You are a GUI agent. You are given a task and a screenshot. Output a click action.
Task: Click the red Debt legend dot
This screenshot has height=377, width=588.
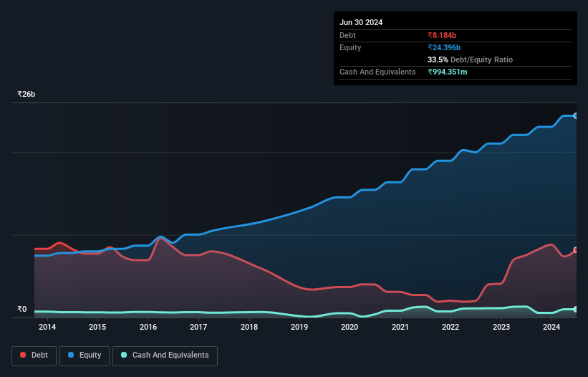pyautogui.click(x=23, y=355)
